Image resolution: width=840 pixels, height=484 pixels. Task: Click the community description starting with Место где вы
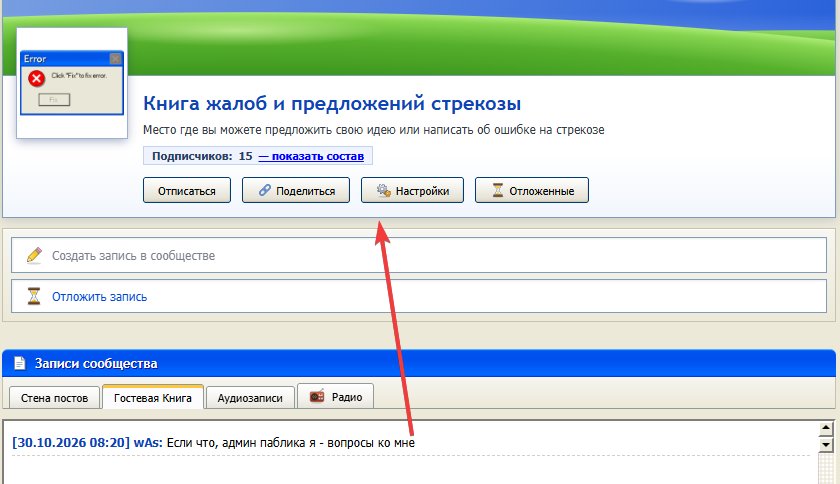(x=373, y=130)
